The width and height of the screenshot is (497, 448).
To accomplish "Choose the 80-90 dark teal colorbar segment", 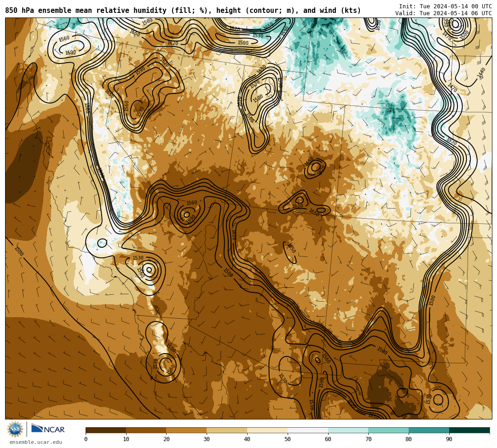I will point(429,430).
